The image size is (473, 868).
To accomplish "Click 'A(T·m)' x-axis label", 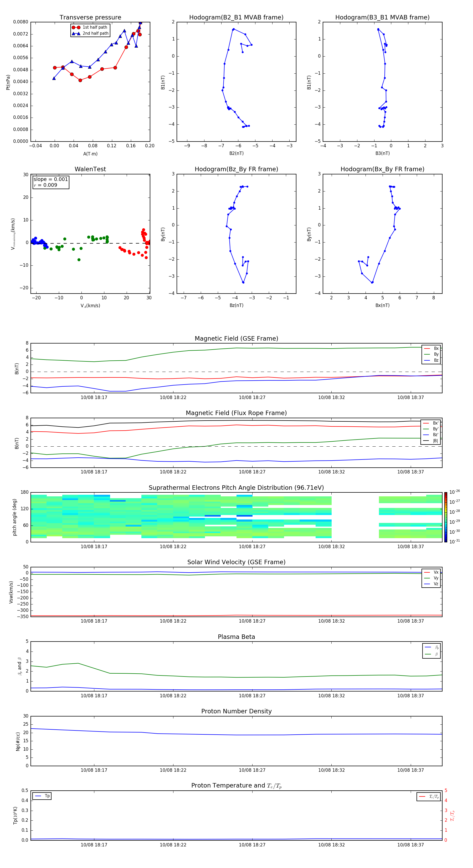I will 90,154.
